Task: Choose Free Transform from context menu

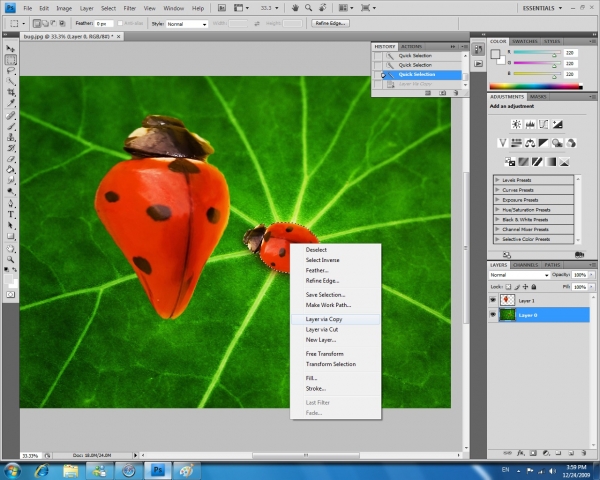Action: tap(336, 354)
